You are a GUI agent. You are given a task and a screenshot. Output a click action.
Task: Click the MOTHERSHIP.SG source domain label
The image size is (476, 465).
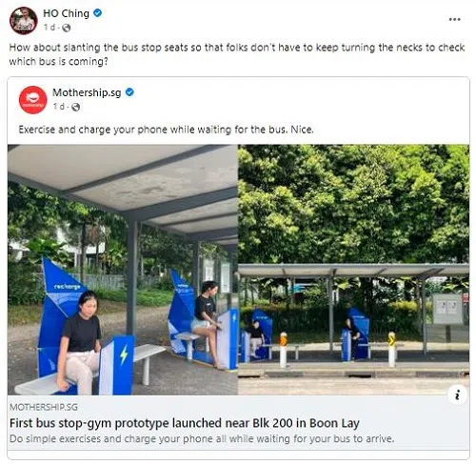point(44,407)
